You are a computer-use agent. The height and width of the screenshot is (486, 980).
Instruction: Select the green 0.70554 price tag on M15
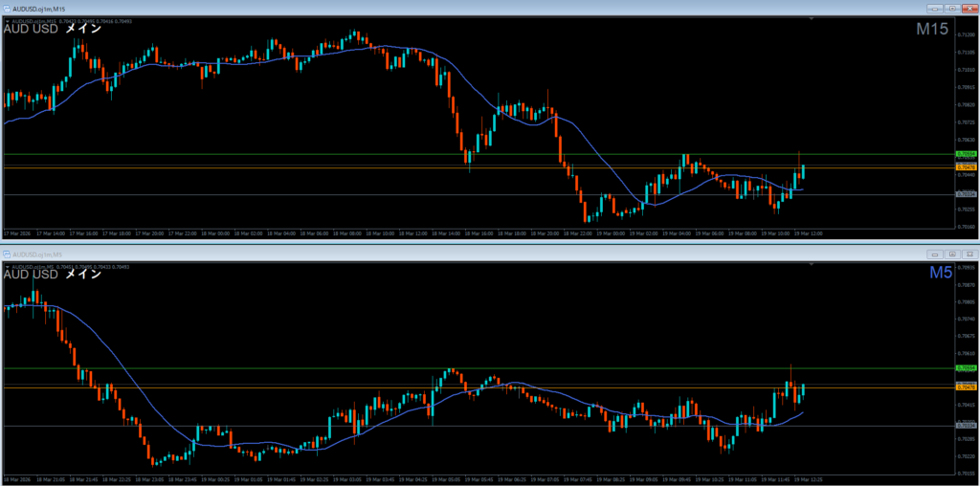(x=965, y=154)
